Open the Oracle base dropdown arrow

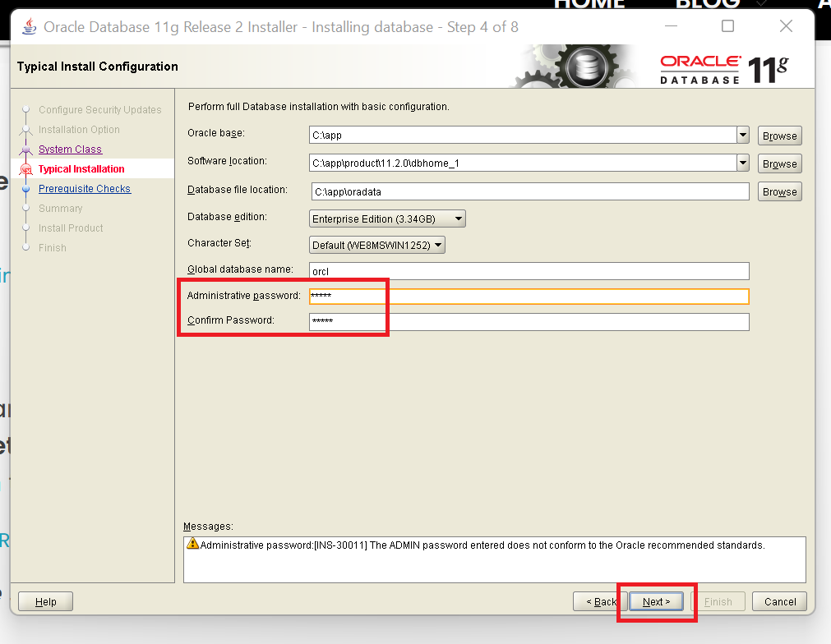743,135
